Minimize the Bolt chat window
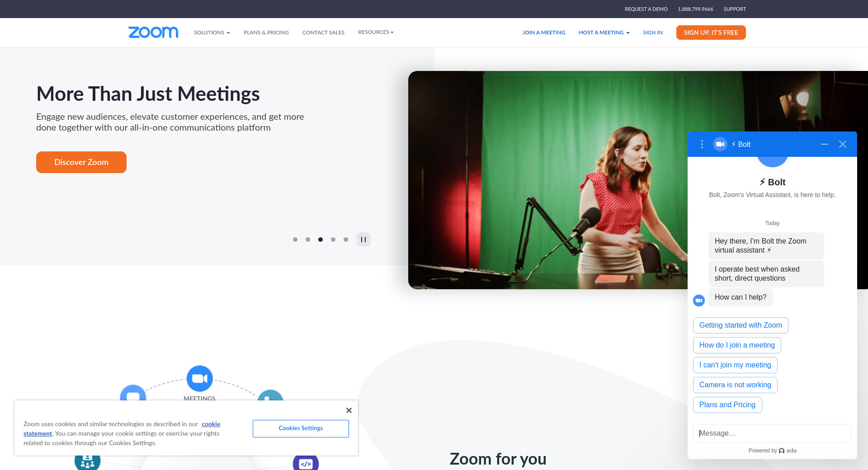Viewport: 868px width, 470px height. [x=824, y=144]
